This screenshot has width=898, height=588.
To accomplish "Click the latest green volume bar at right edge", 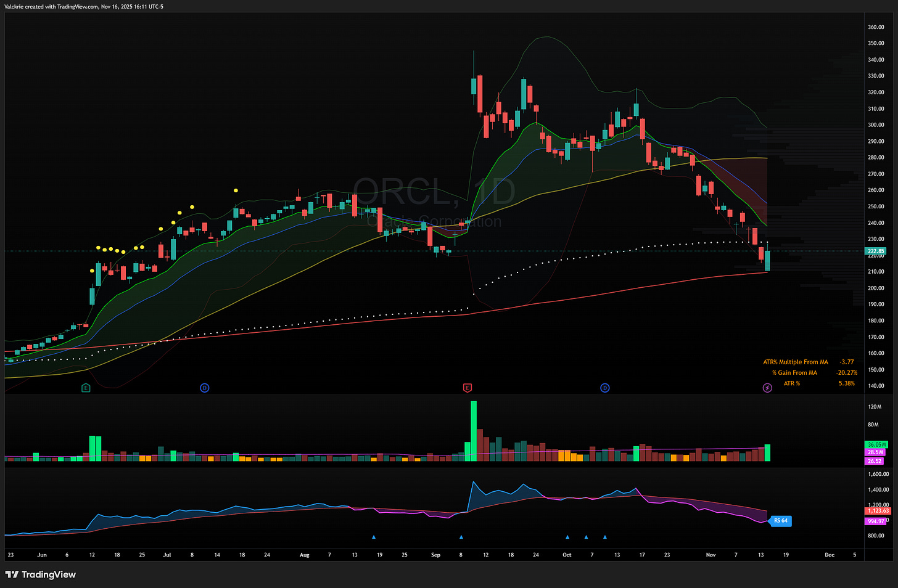I will (767, 452).
